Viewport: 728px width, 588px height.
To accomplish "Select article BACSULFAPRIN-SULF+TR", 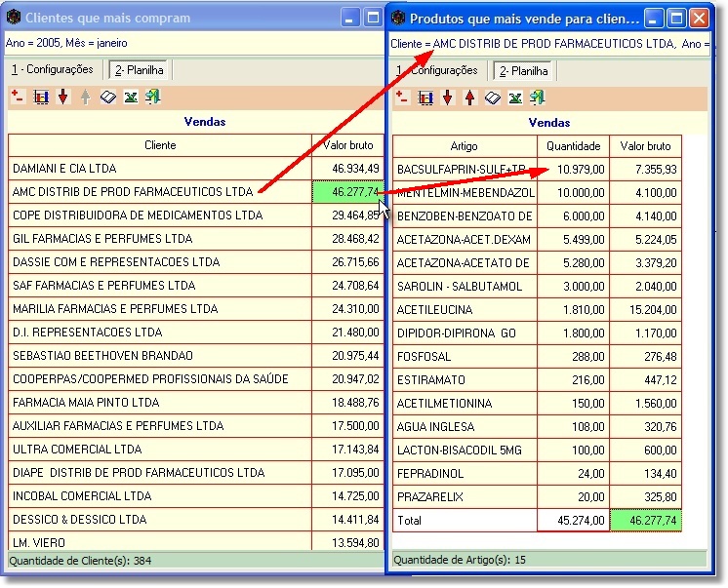I will point(465,170).
